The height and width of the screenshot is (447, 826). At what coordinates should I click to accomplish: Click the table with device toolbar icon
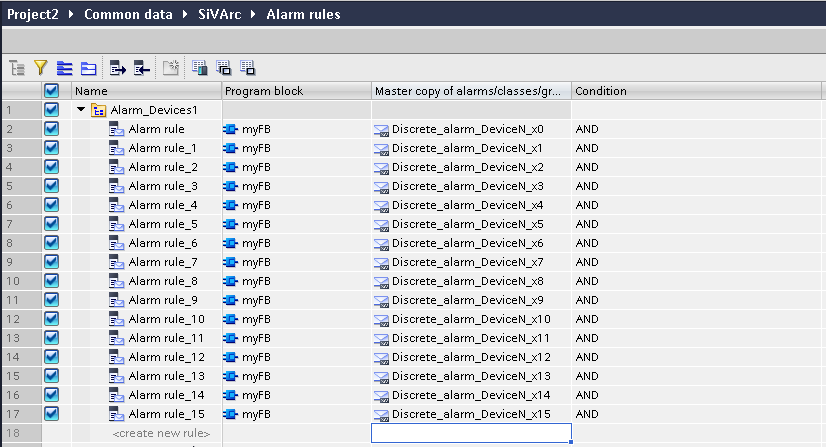point(200,68)
